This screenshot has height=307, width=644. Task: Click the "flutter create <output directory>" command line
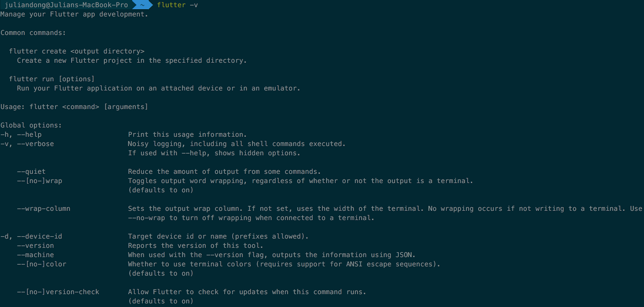pos(76,51)
